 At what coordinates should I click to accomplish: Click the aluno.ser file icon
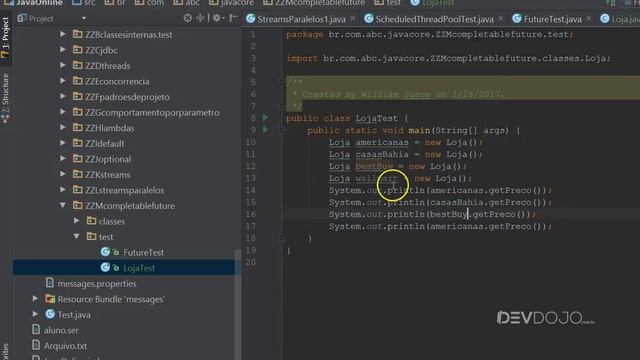click(x=36, y=329)
